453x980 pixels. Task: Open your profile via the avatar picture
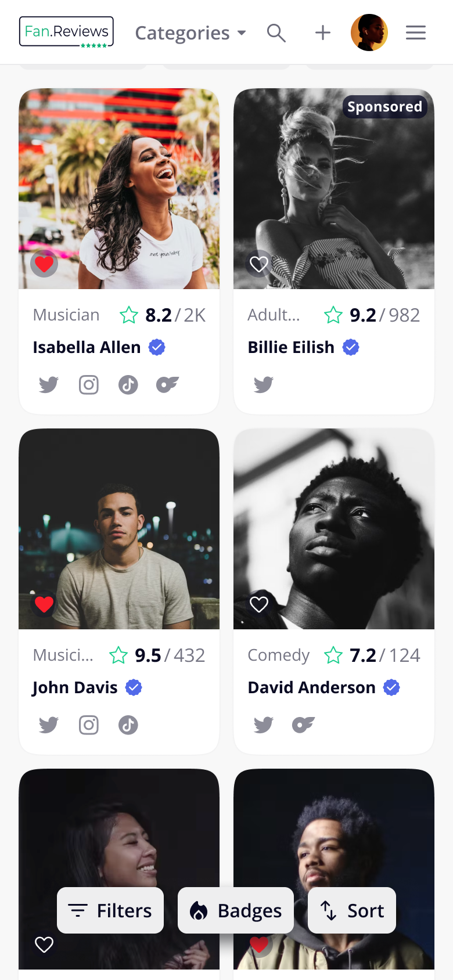coord(369,33)
